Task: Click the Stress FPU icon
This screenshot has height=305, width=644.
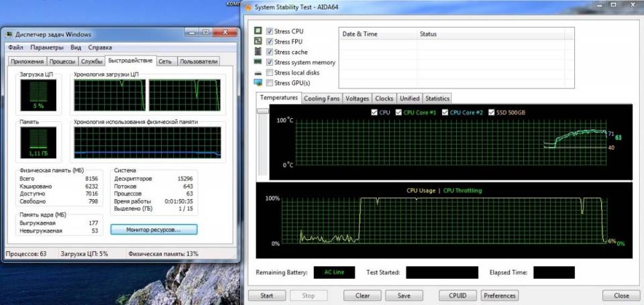Action: (x=258, y=42)
